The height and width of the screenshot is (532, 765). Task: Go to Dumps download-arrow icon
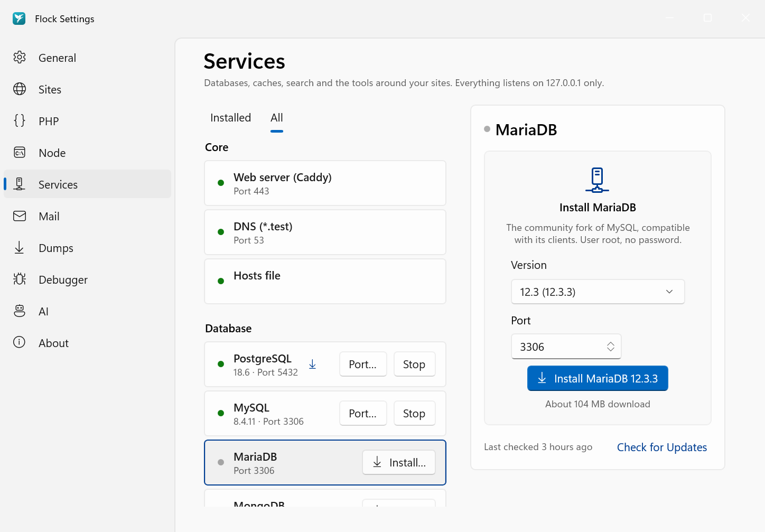pos(20,248)
